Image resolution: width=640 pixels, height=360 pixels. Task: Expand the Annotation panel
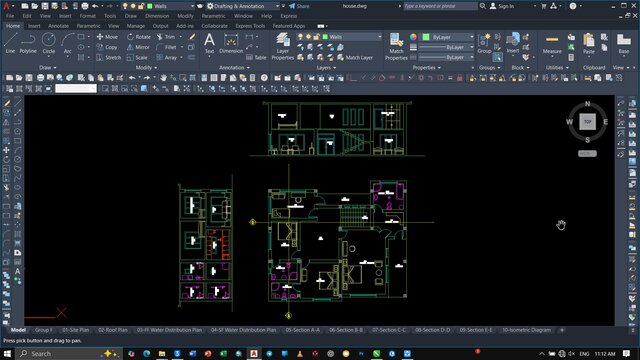234,67
